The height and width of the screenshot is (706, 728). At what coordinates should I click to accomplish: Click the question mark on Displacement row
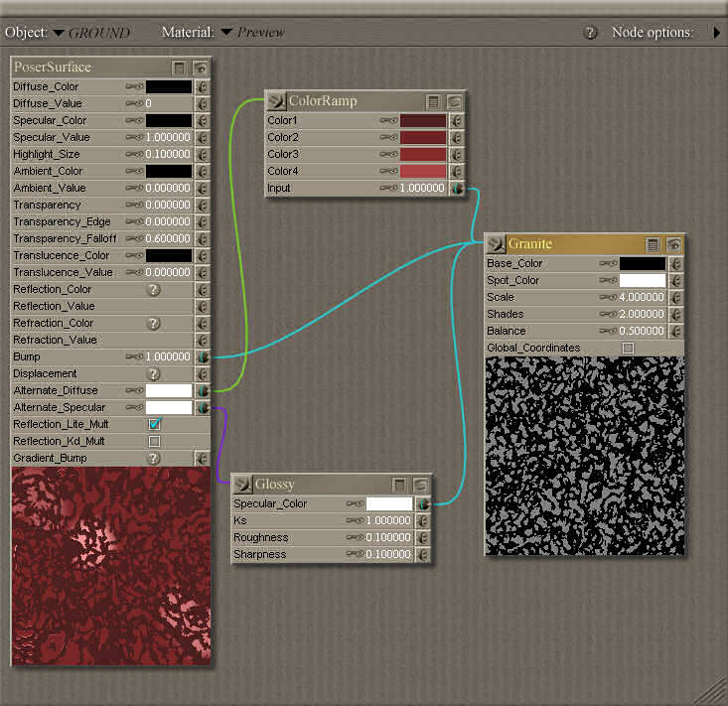pos(154,374)
